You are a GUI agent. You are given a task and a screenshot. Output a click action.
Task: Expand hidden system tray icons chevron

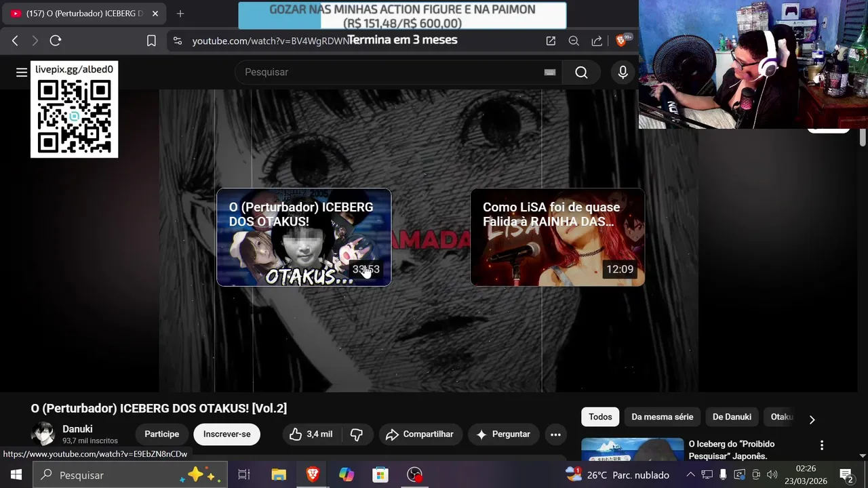[x=690, y=474]
